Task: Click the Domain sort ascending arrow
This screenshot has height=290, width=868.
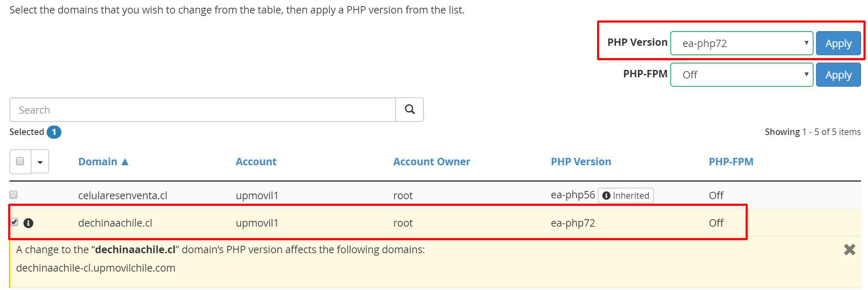Action: (x=125, y=162)
